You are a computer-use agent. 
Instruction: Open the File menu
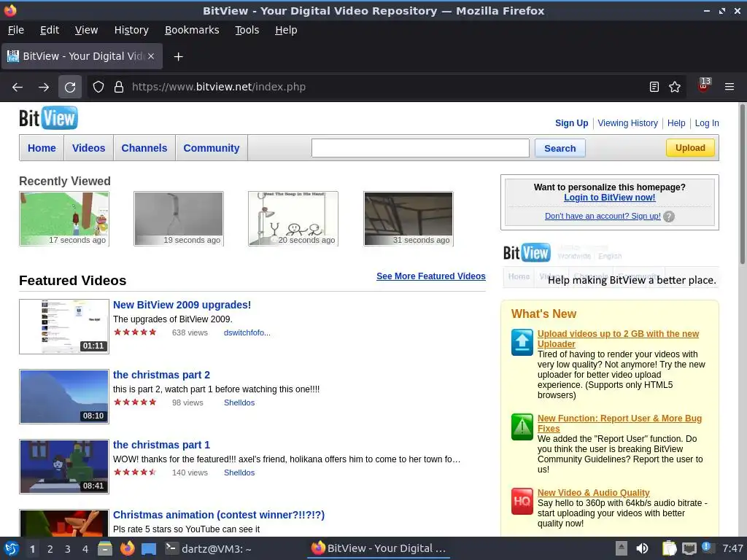[16, 30]
